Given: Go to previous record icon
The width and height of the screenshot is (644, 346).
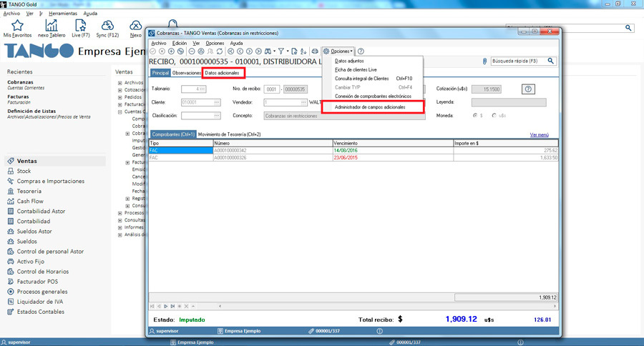Looking at the screenshot, I should [x=240, y=51].
